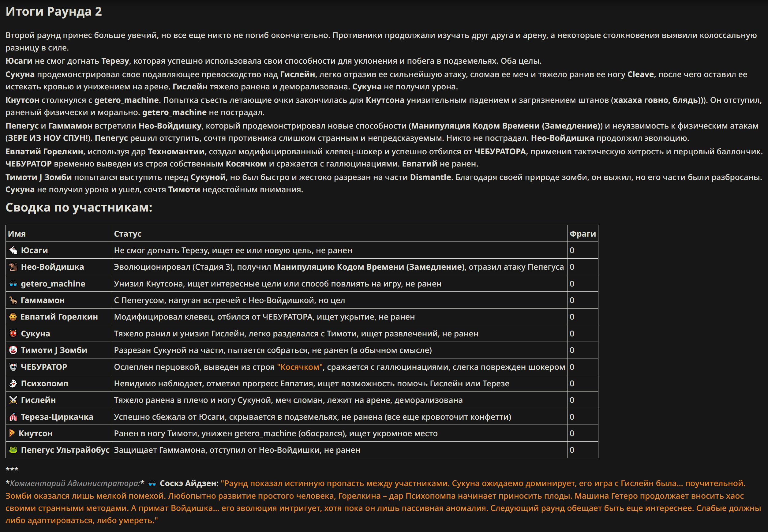
Task: Click the name Тимоти J Зомби in the table
Action: click(54, 350)
